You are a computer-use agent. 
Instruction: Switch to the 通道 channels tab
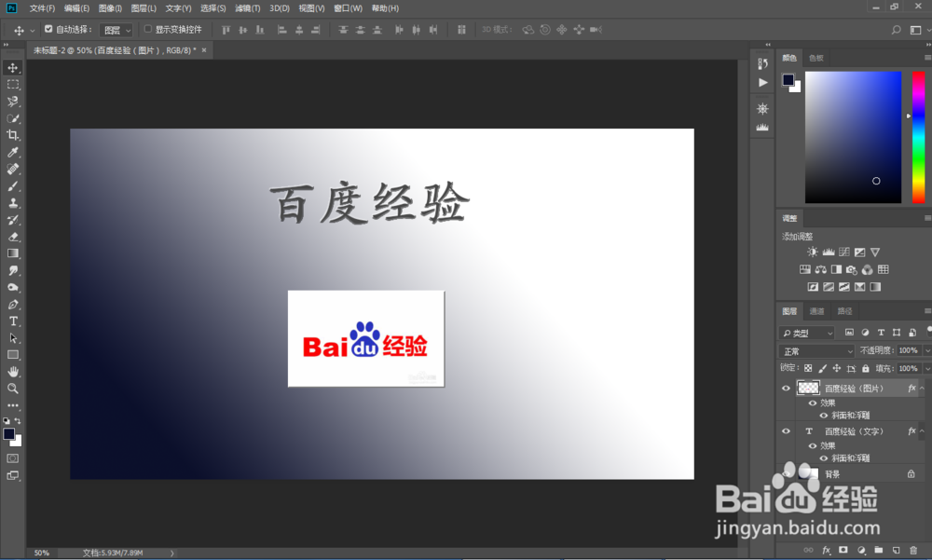(x=816, y=311)
